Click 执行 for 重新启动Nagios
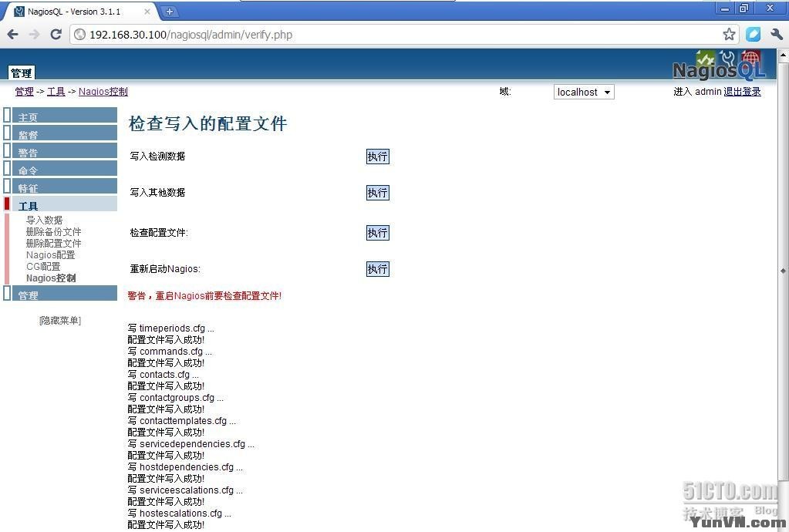The image size is (789, 532). [377, 269]
